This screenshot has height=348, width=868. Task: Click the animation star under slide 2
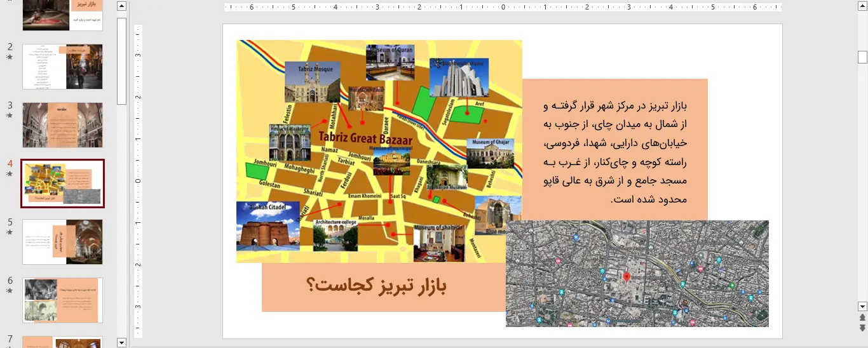coord(10,57)
